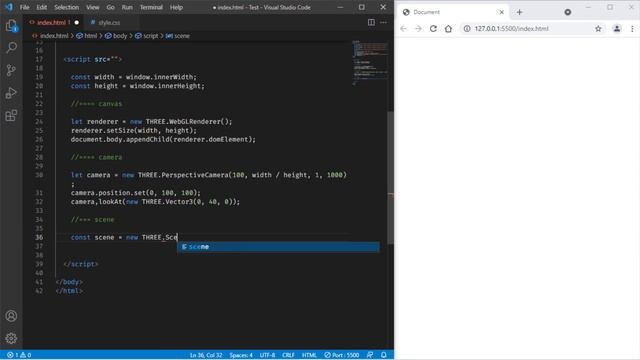Click the Chrome address bar URL

[x=511, y=29]
